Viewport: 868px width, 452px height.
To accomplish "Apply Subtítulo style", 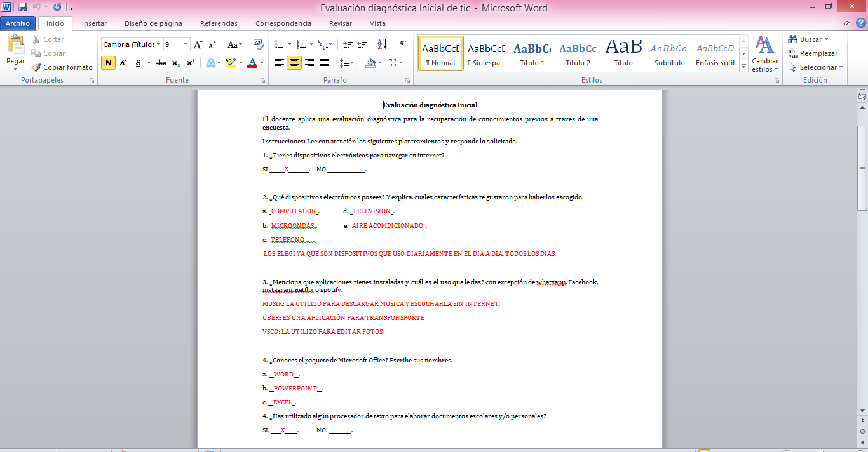I will click(670, 53).
